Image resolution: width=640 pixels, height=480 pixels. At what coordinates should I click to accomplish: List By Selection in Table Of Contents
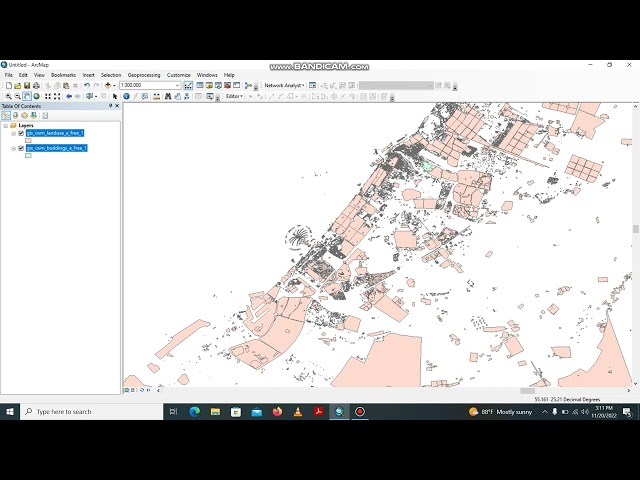coord(33,116)
